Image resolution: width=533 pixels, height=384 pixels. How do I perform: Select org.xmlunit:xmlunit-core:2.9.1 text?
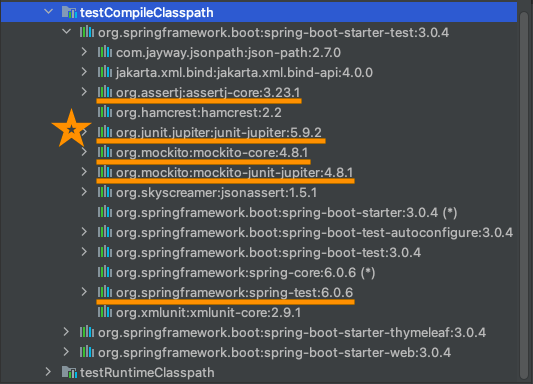click(x=209, y=313)
